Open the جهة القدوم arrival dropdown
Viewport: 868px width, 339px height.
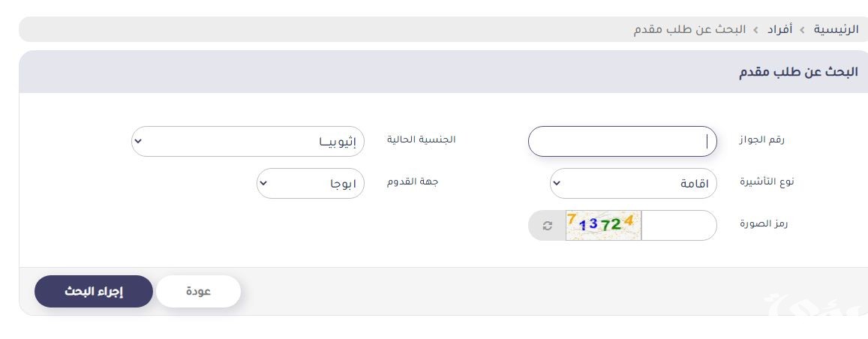(311, 183)
